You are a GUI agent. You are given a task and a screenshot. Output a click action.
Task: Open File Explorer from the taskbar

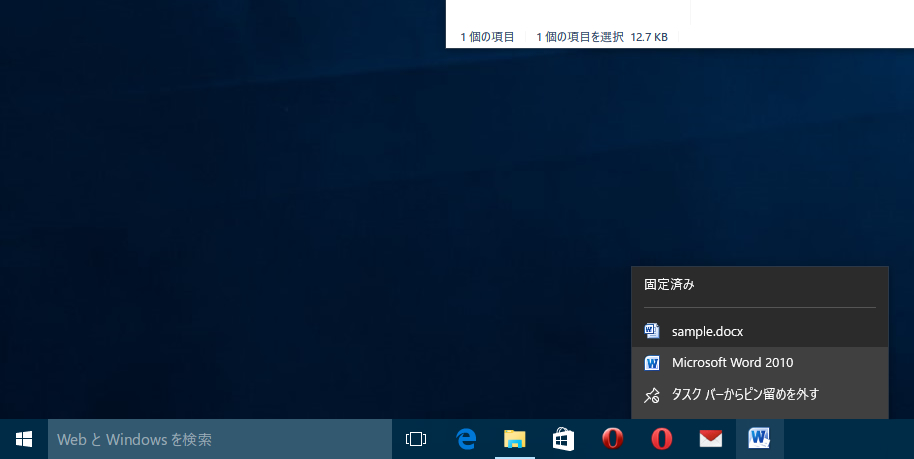(x=515, y=439)
